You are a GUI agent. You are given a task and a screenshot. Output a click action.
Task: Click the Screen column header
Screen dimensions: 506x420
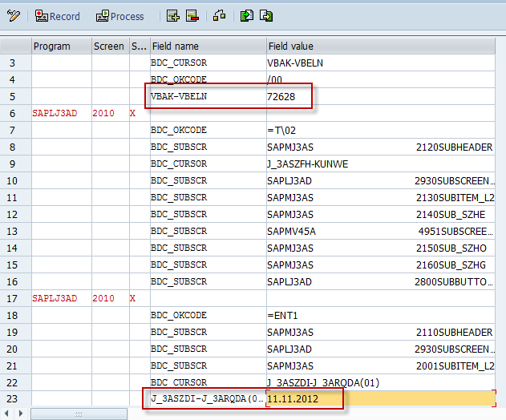click(111, 46)
